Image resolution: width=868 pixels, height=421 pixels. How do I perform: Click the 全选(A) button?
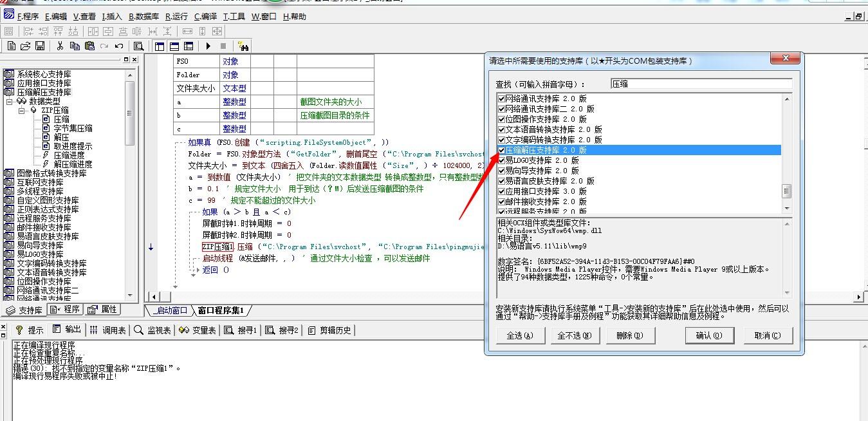[x=521, y=335]
